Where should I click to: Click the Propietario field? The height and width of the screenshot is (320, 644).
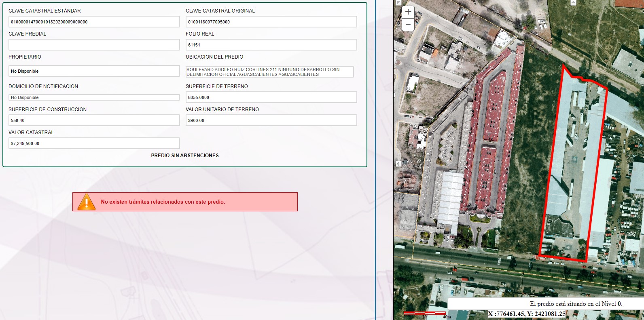click(x=94, y=71)
